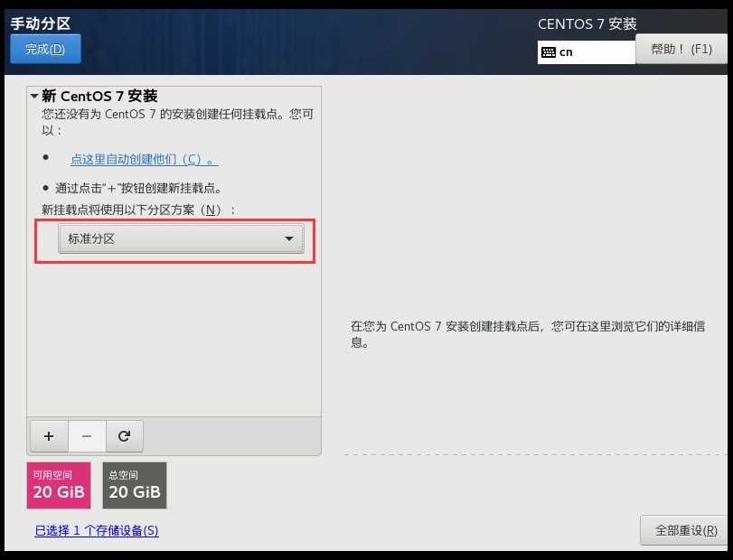Click the 帮助！(F1) button
The image size is (733, 560).
(682, 49)
